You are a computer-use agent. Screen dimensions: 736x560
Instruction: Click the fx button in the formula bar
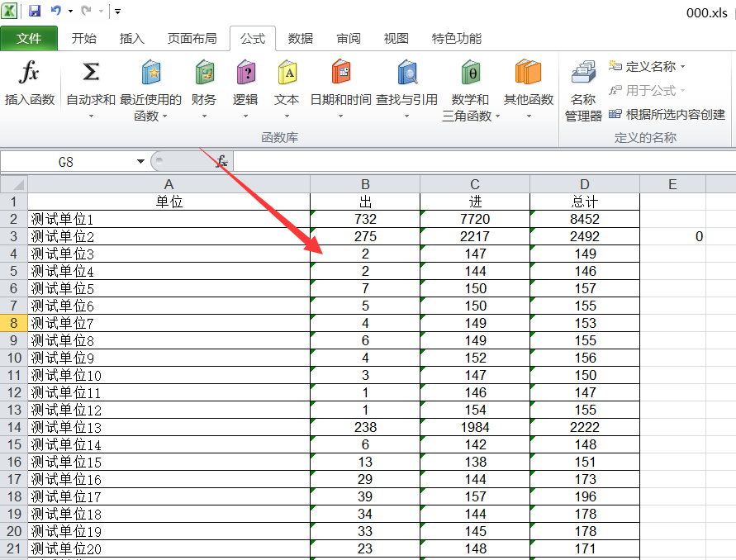[222, 162]
